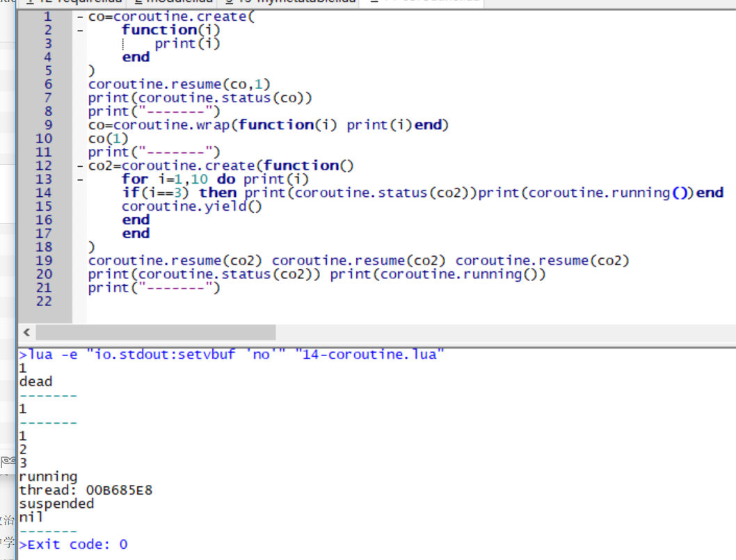Click first 'coroutine.resume(co2)' on line 19
Viewport: 736px width, 560px height.
point(175,261)
